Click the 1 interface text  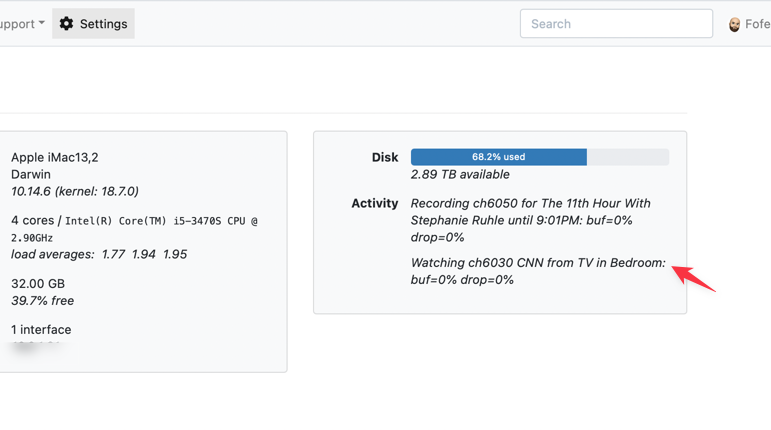41,329
